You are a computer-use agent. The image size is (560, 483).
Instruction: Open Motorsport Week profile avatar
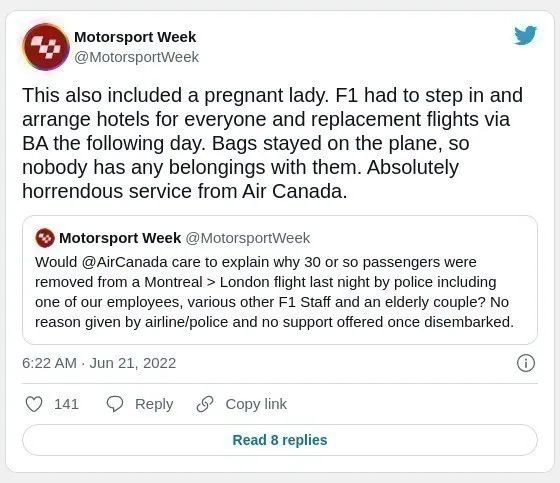pyautogui.click(x=46, y=47)
